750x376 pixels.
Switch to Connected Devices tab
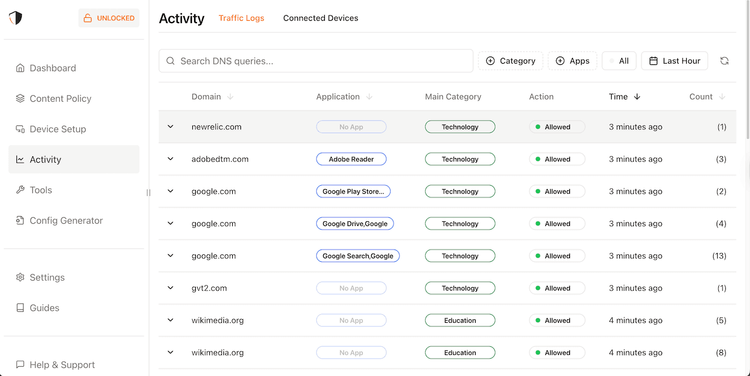320,18
